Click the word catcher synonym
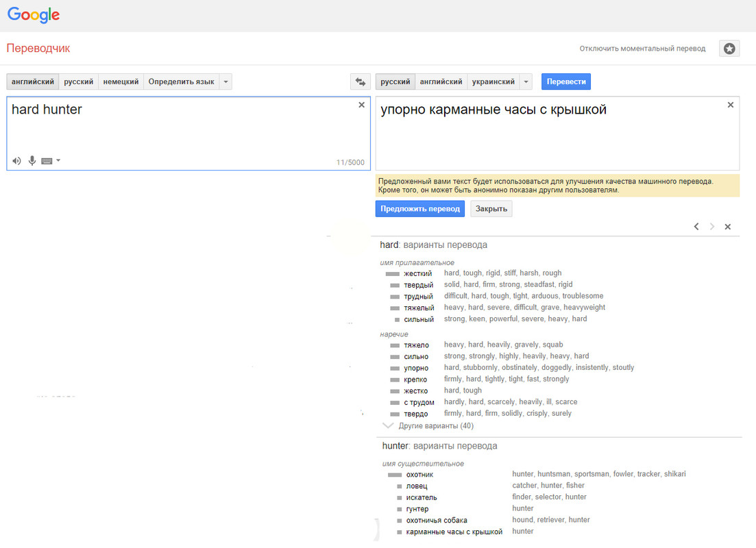 pos(524,486)
